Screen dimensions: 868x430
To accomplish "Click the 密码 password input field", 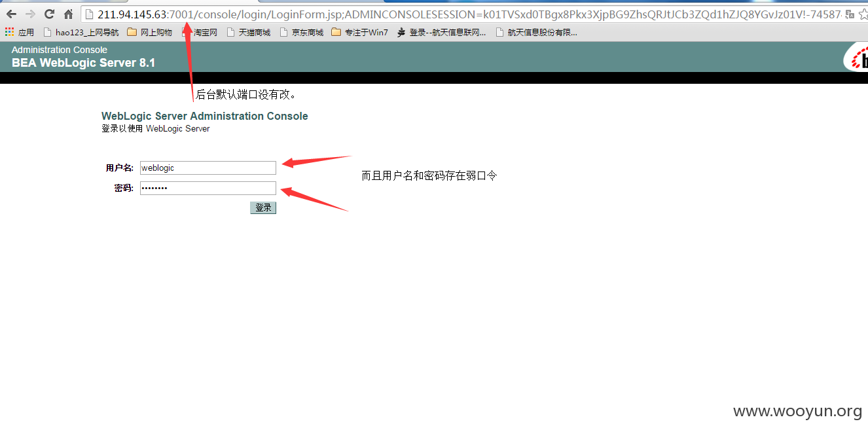I will coord(208,188).
